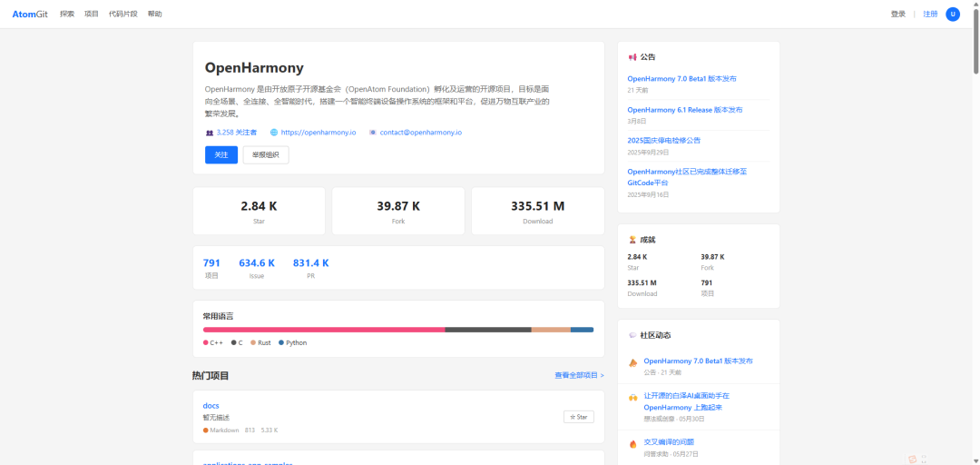This screenshot has width=980, height=465.
Task: Click the orange Markdown language dot
Action: coord(206,430)
